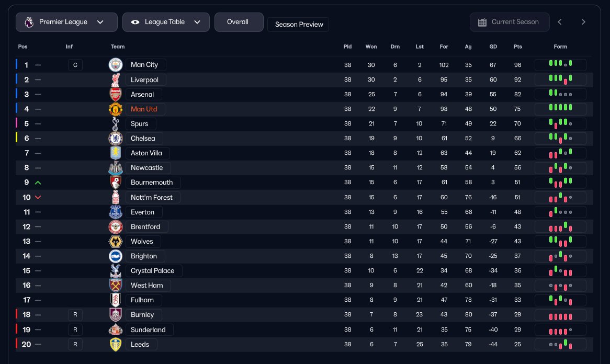This screenshot has height=364, width=610.
Task: Switch to the Season Preview tab
Action: coord(298,25)
